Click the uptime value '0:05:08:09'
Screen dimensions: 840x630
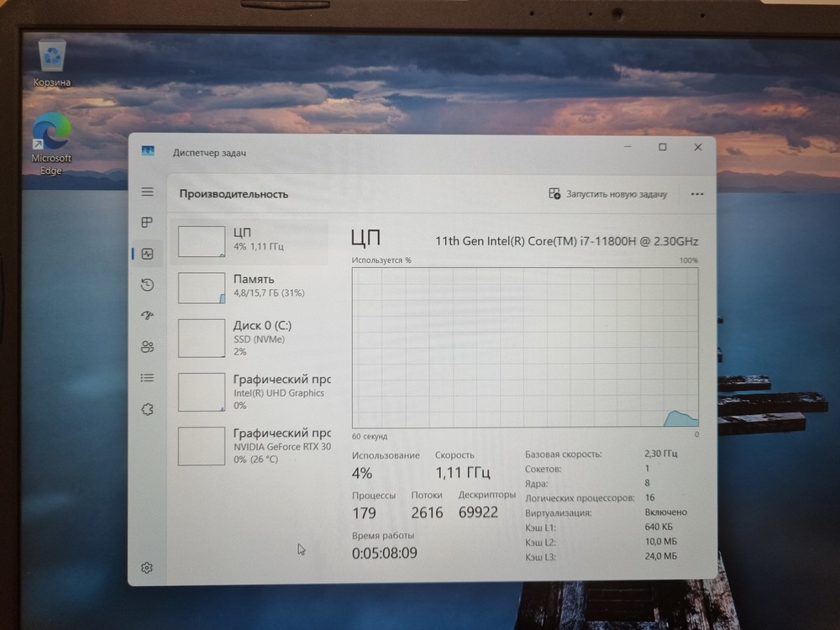385,553
